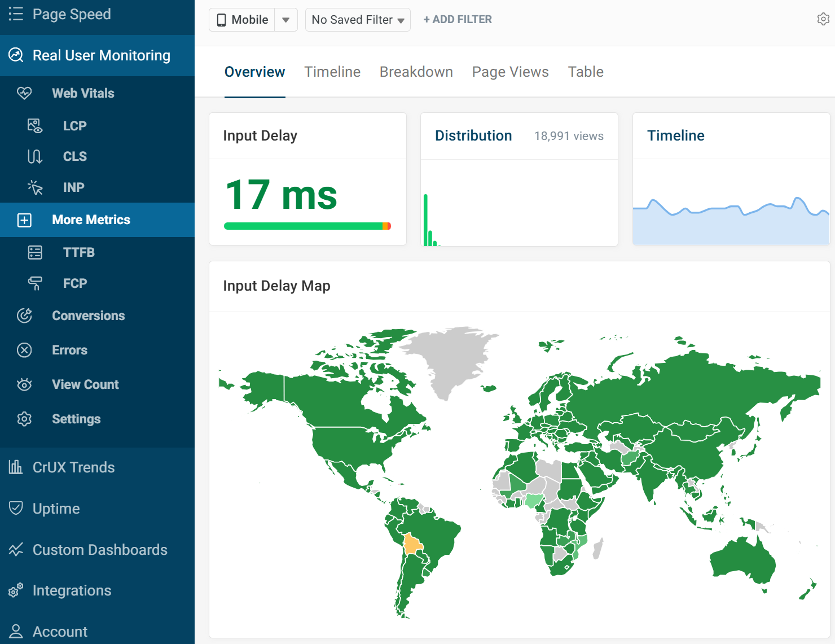Click the Page Speed list icon

tap(16, 14)
